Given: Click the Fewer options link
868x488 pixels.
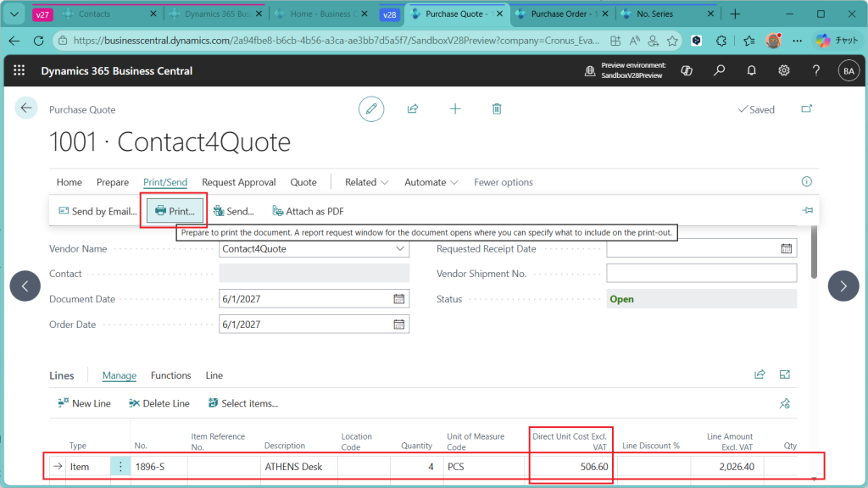Looking at the screenshot, I should tap(504, 182).
